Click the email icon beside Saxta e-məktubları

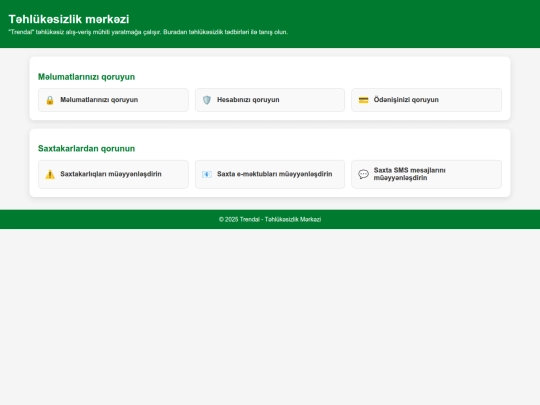(207, 174)
